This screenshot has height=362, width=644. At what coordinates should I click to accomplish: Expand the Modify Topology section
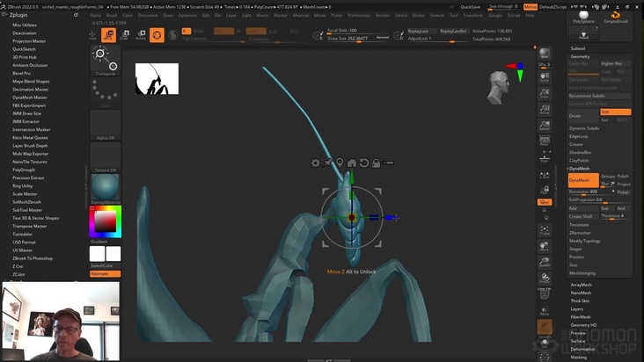pyautogui.click(x=585, y=241)
